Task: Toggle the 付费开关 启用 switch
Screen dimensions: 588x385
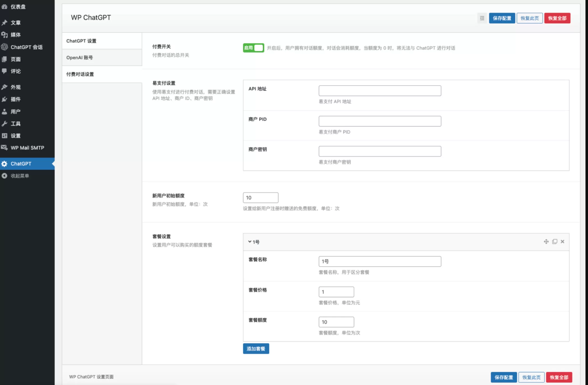Action: (x=253, y=48)
